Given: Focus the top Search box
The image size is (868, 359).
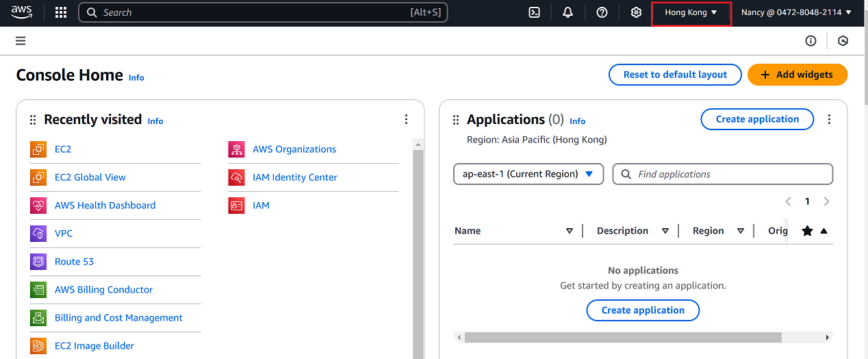Looking at the screenshot, I should click(263, 12).
